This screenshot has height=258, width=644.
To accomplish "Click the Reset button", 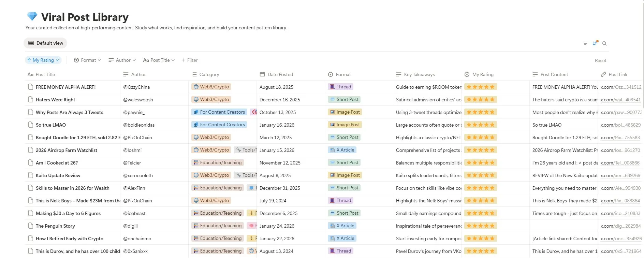I will [600, 60].
